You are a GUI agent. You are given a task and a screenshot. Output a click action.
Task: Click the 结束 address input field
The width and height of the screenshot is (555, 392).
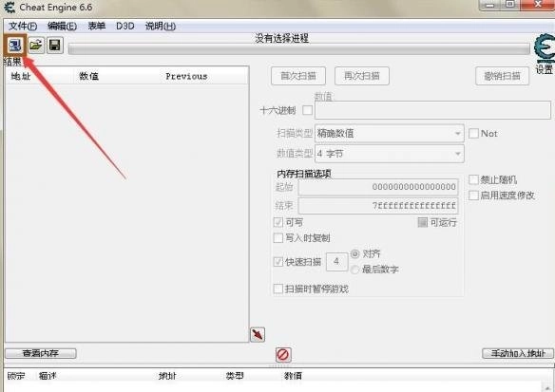[378, 206]
